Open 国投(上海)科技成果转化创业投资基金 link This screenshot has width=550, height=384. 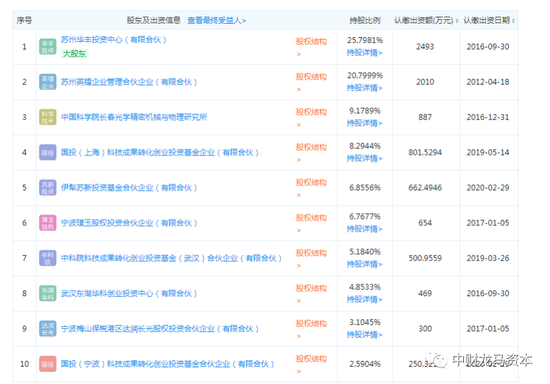tap(160, 153)
